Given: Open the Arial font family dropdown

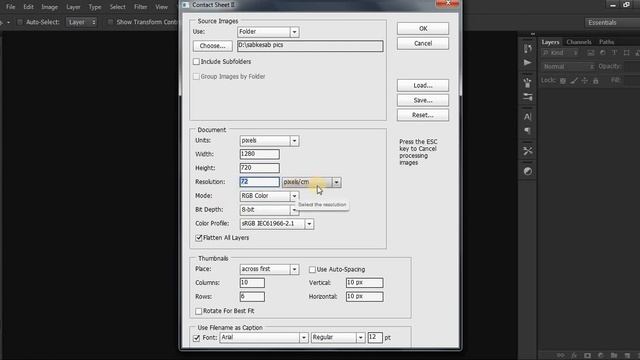Looking at the screenshot, I should pos(304,338).
